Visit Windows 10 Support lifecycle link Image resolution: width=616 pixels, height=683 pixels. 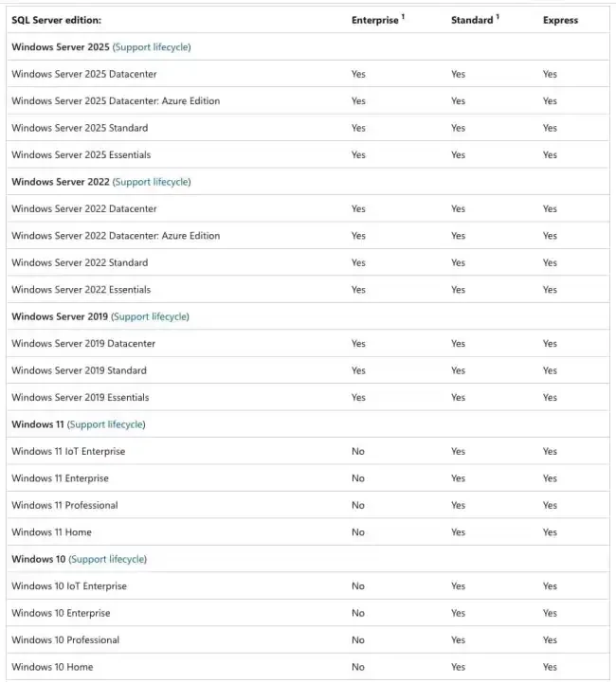(x=108, y=559)
